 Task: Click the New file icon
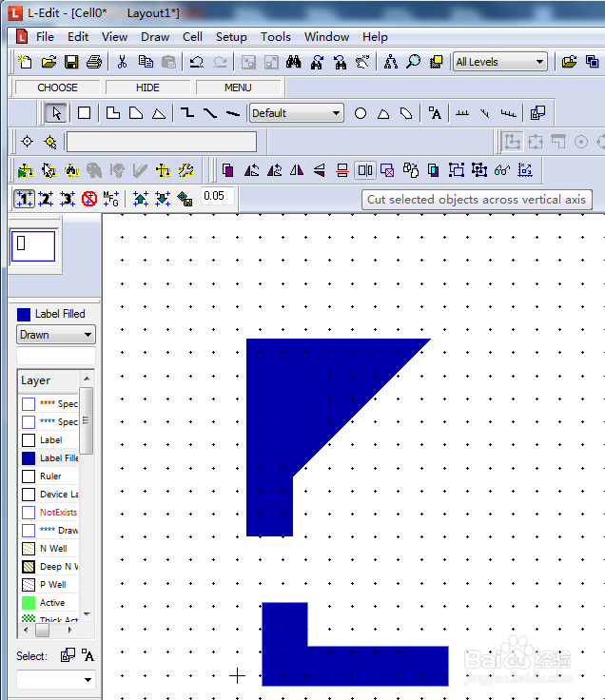pos(25,62)
